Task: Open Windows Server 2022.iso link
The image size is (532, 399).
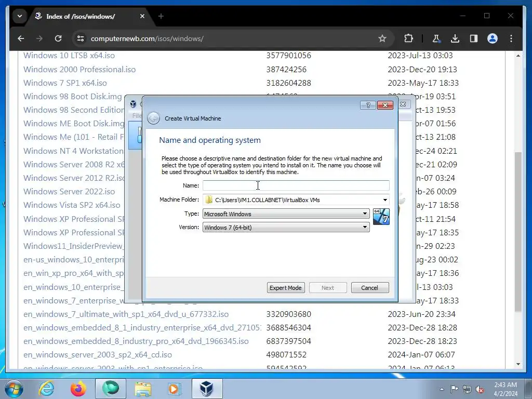Action: pos(69,191)
